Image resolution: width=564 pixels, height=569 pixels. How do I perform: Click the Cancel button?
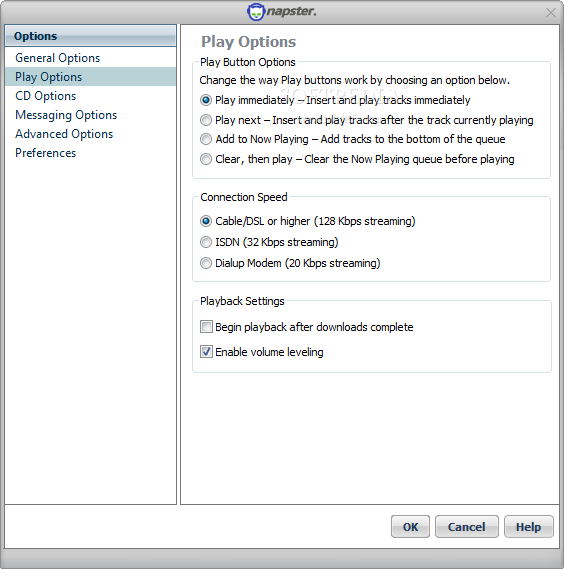466,527
